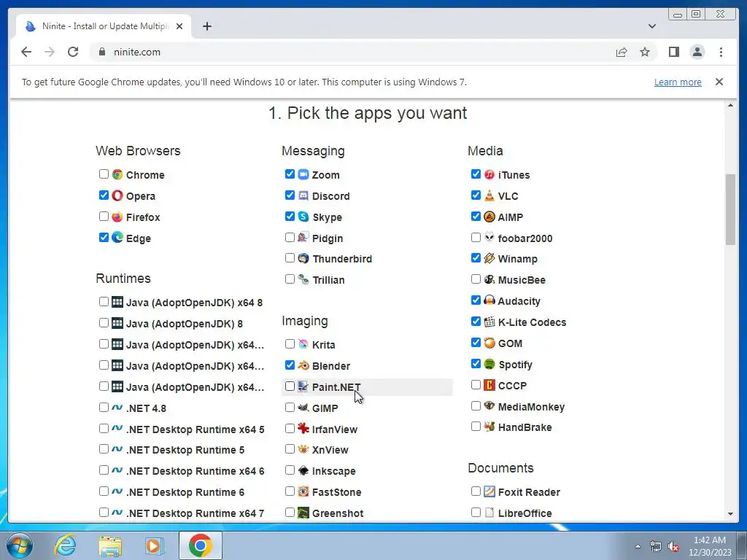Screen dimensions: 747x560
Task: Uncheck the K-Lite Codecs checkbox
Action: (476, 322)
